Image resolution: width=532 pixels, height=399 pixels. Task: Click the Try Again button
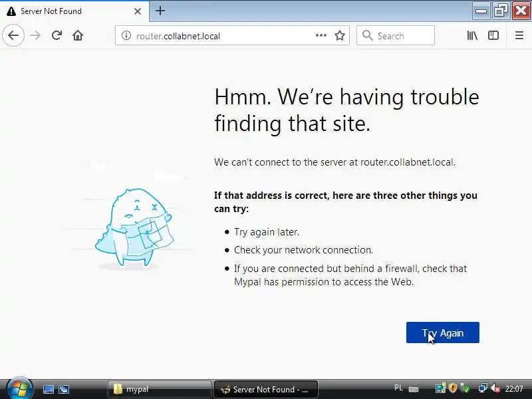(442, 332)
